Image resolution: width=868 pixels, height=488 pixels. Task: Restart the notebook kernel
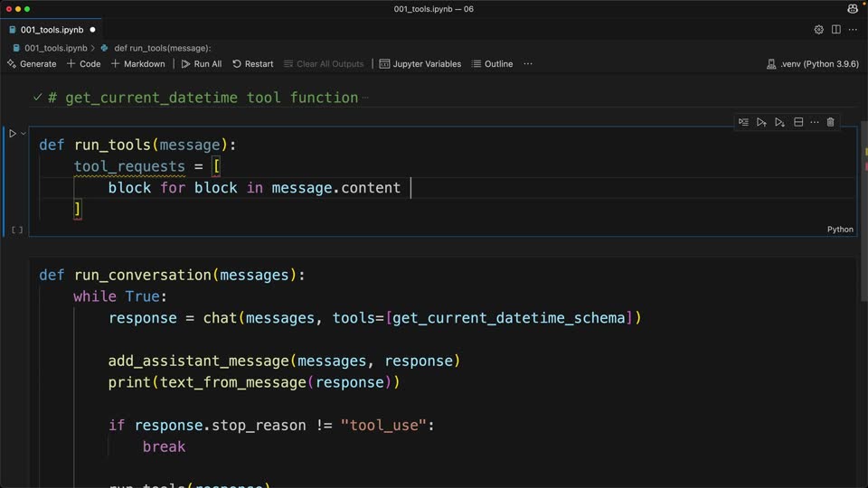click(x=253, y=64)
